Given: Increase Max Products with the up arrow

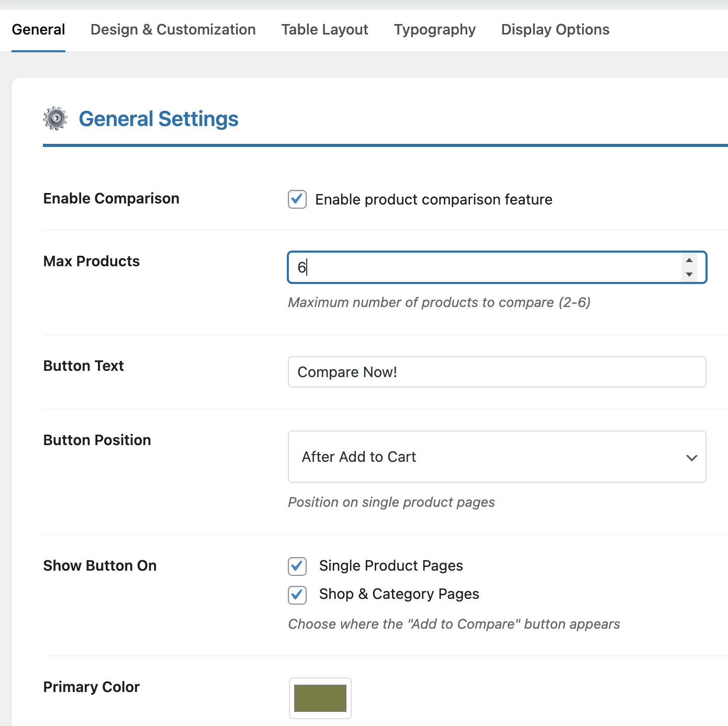Looking at the screenshot, I should 689,260.
